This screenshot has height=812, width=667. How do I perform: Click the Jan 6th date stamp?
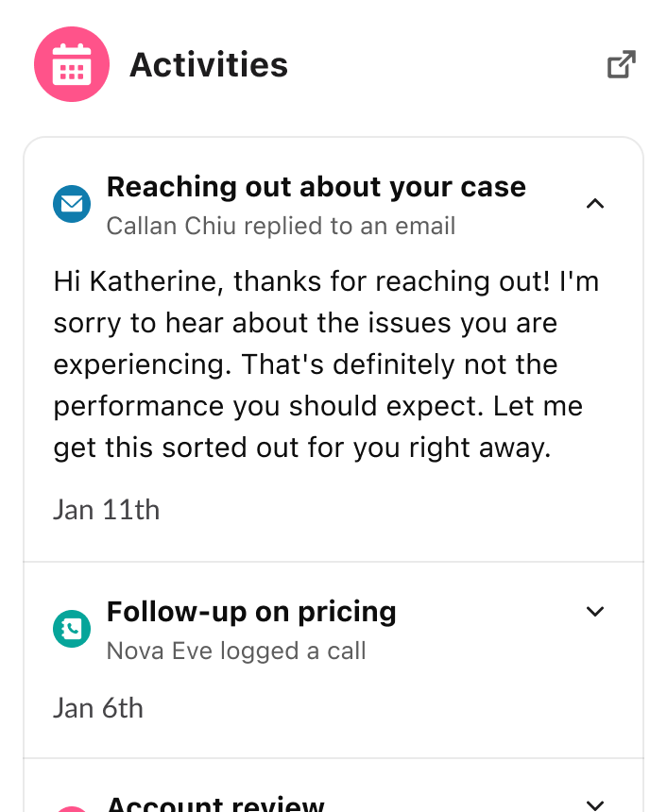98,708
